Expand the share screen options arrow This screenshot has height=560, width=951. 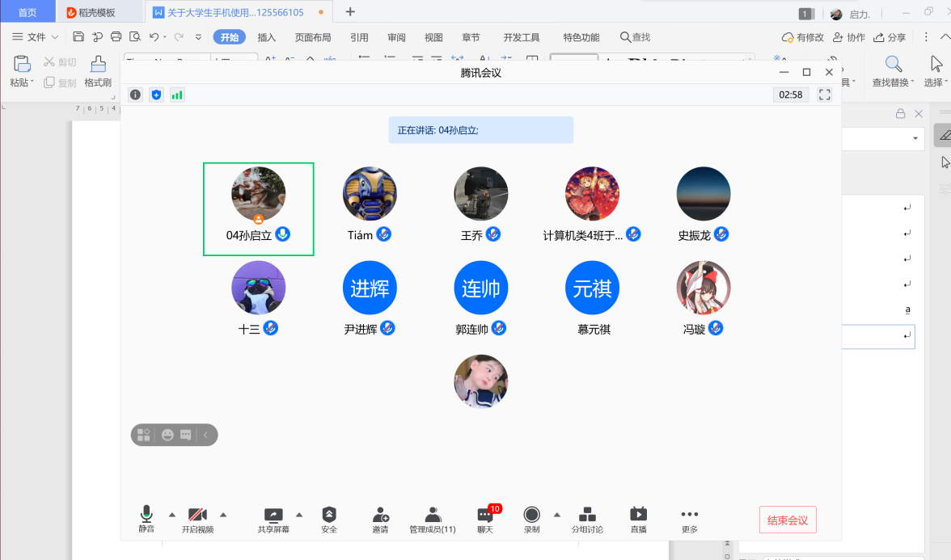point(299,515)
